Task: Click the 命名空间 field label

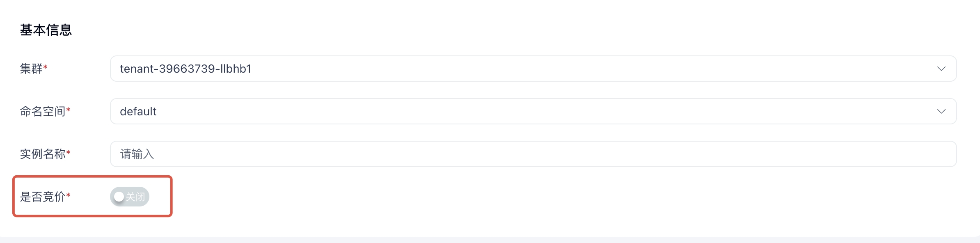Action: pos(43,111)
